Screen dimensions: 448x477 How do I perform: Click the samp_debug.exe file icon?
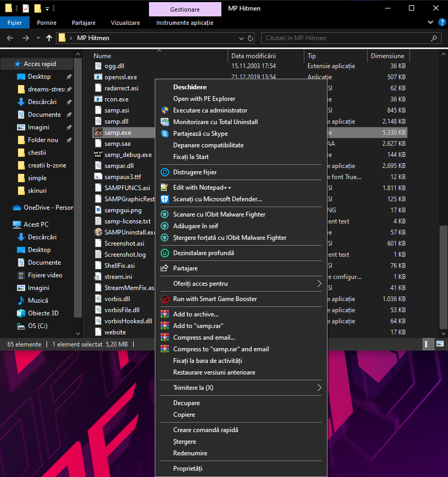pyautogui.click(x=98, y=155)
